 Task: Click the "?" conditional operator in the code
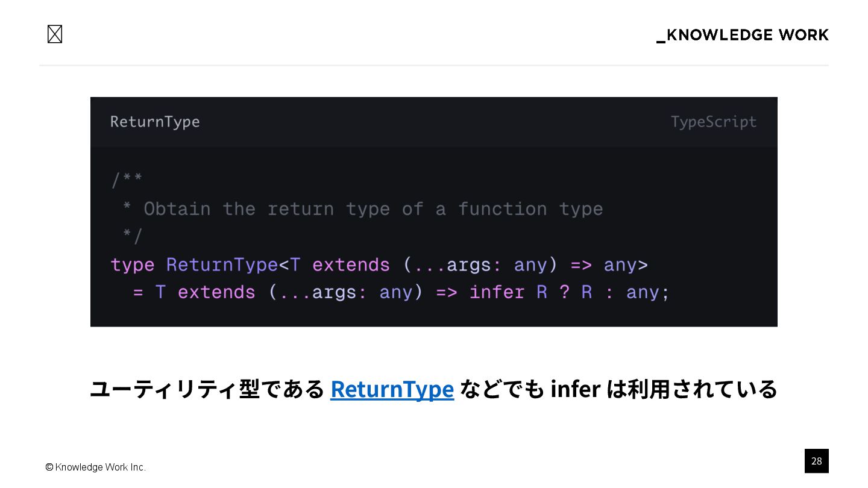[564, 292]
